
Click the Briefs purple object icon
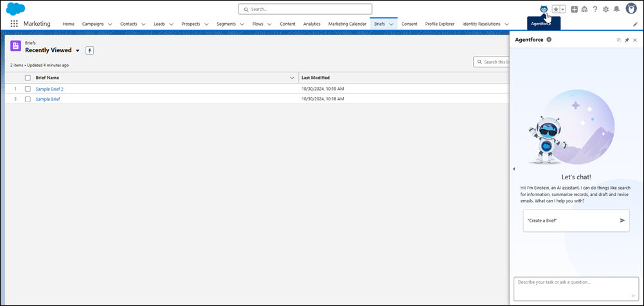pos(15,46)
